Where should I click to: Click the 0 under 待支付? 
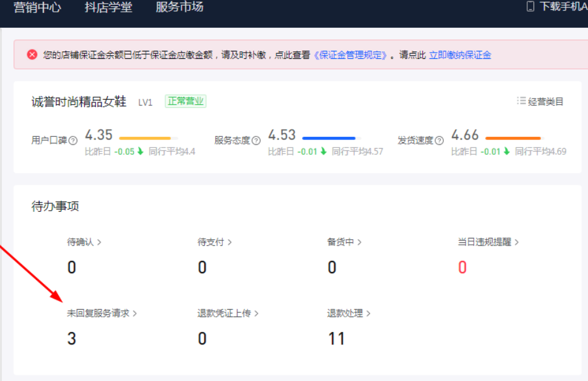pyautogui.click(x=202, y=267)
